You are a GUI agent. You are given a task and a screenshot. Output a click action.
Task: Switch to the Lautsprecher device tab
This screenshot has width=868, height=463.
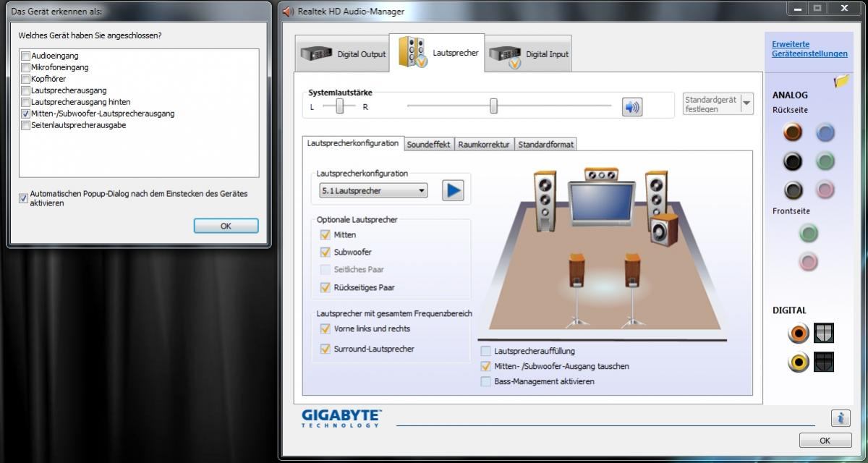[437, 53]
